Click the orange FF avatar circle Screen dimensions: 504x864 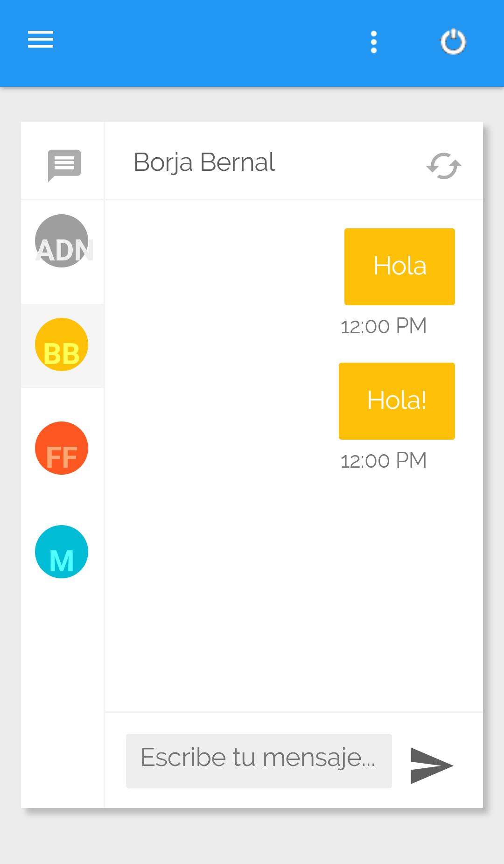(x=62, y=448)
